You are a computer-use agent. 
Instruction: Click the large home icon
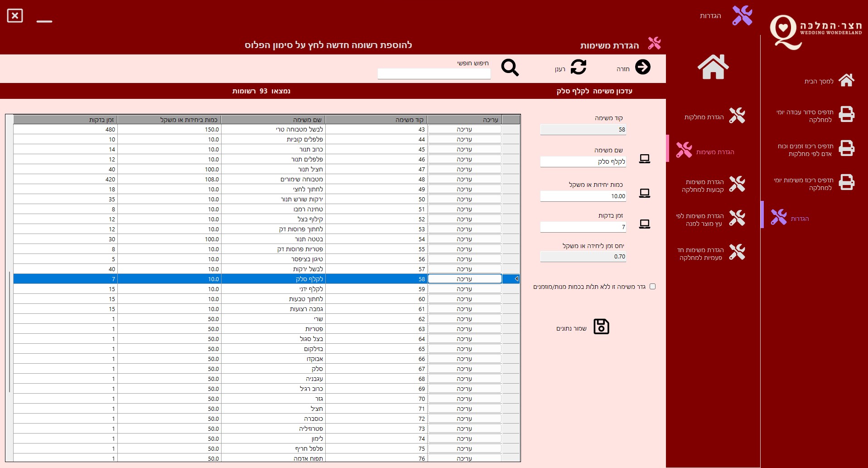coord(713,67)
